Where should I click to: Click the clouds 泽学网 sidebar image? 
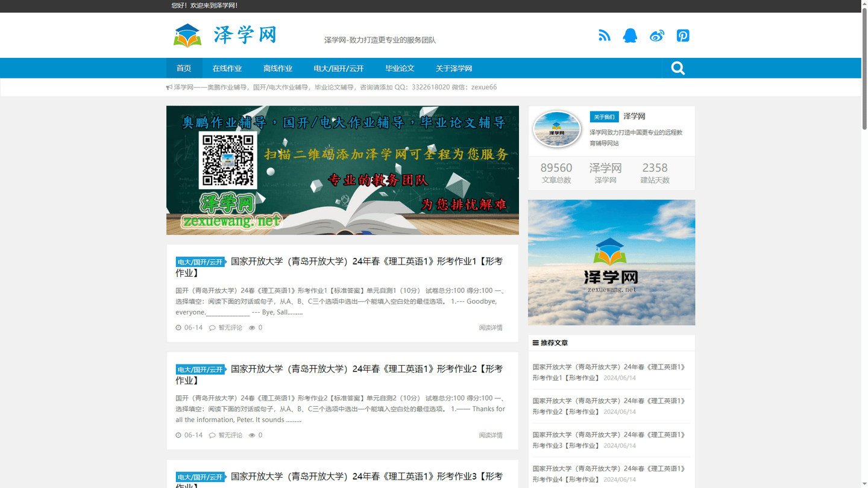(x=611, y=263)
